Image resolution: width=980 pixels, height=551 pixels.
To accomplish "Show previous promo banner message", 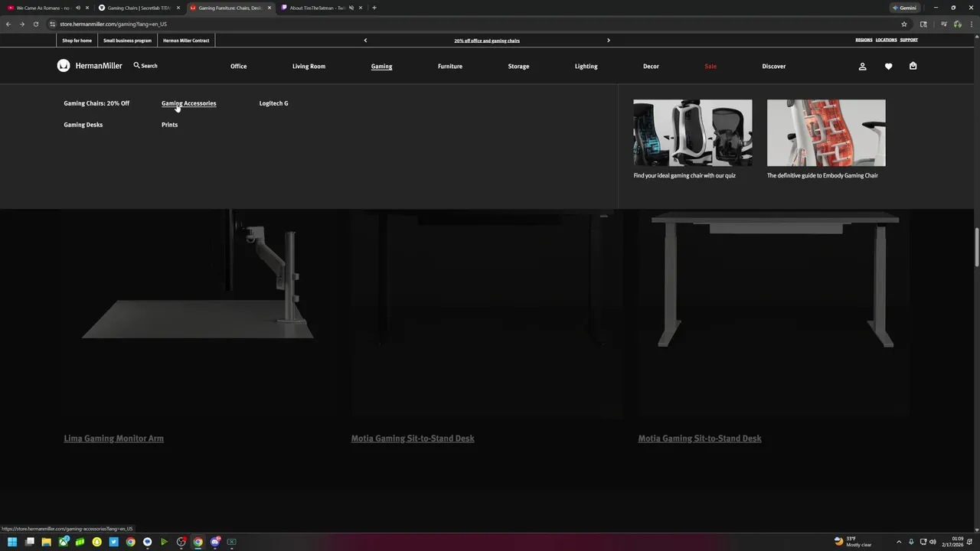I will 365,41.
